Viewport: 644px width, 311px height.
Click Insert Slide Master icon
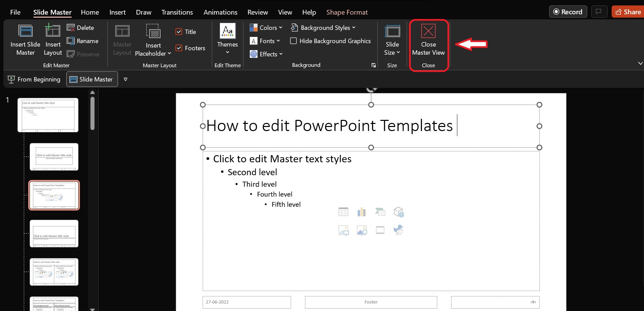pos(26,31)
